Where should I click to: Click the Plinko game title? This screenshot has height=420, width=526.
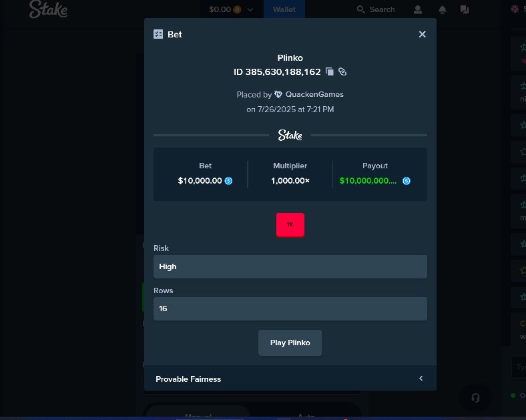pos(290,57)
